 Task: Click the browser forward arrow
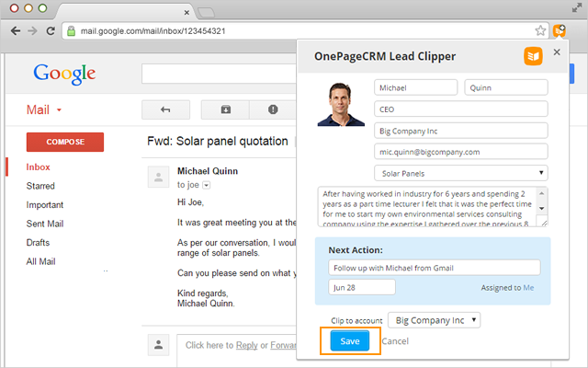33,30
